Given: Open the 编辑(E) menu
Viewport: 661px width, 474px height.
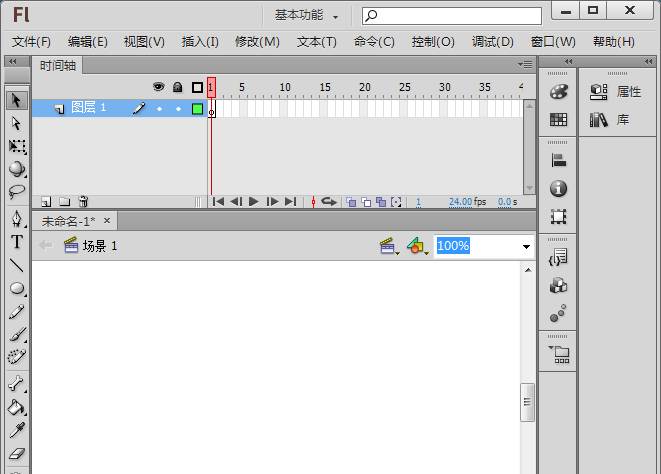Looking at the screenshot, I should 88,42.
